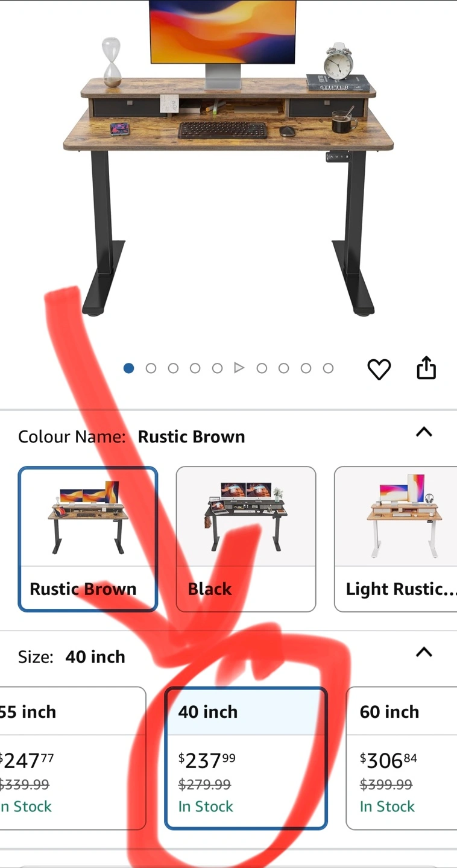Jump to the seventh carousel dot after play icon

pos(262,368)
